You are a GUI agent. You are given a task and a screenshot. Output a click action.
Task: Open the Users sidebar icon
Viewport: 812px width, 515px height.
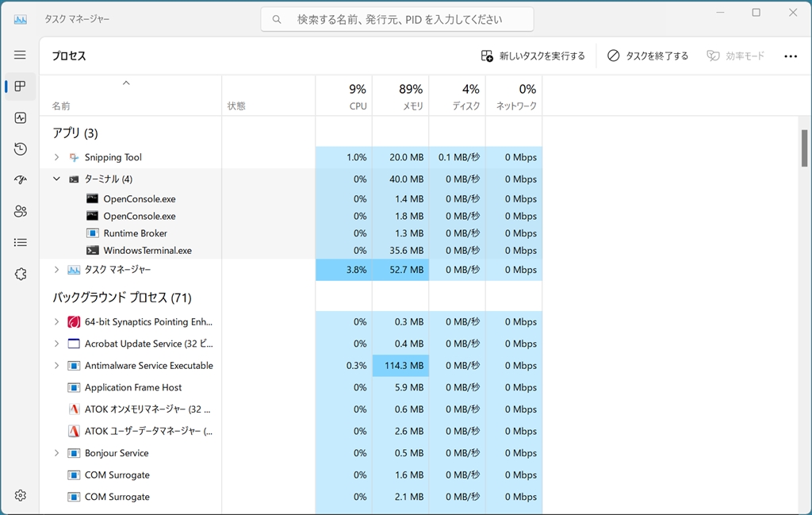(20, 211)
